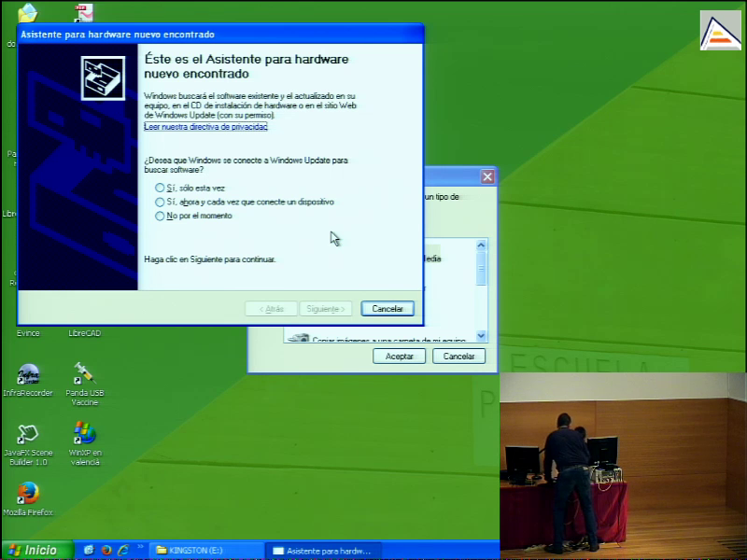Viewport: 747px width, 560px height.
Task: Open InfraRecorder desktop shortcut
Action: pos(28,375)
